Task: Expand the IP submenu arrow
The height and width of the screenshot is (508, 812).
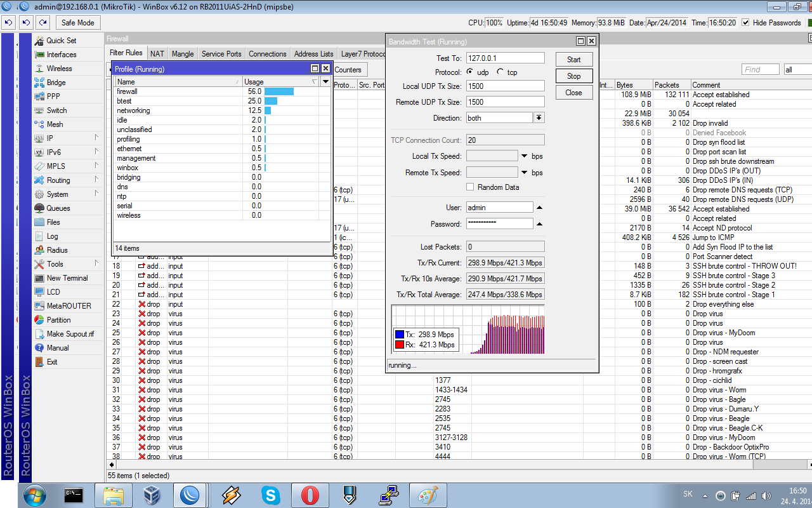Action: tap(96, 138)
